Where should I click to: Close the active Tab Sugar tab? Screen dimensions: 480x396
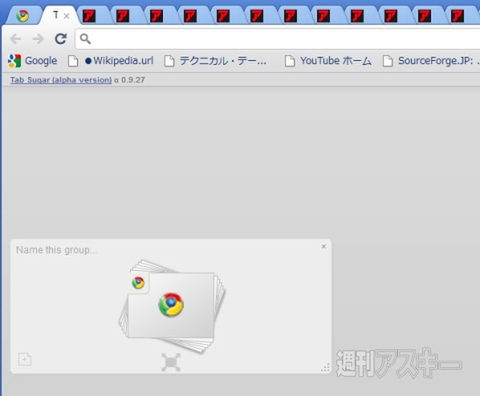pyautogui.click(x=66, y=16)
